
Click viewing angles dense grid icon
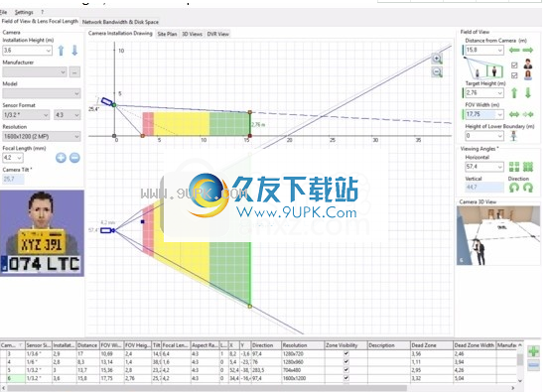528,167
